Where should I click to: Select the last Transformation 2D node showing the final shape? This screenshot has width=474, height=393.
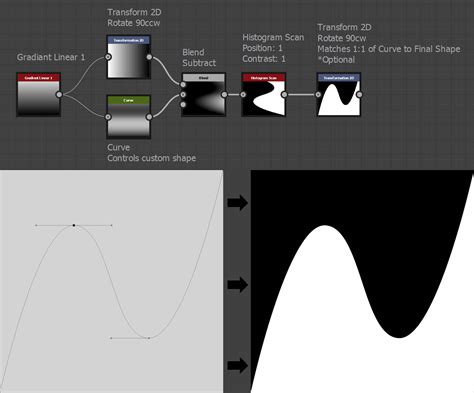pos(339,95)
